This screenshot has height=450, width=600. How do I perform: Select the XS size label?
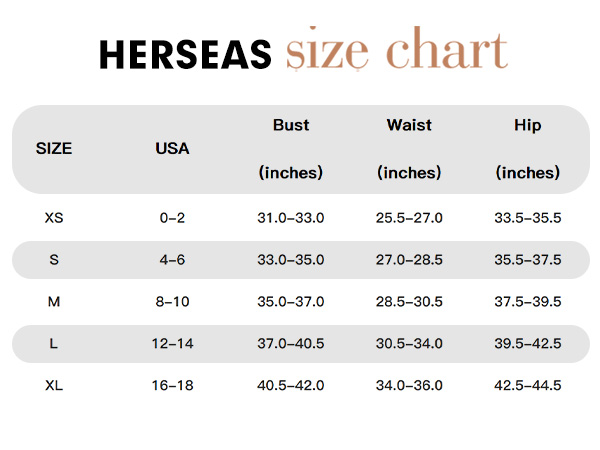pos(54,218)
